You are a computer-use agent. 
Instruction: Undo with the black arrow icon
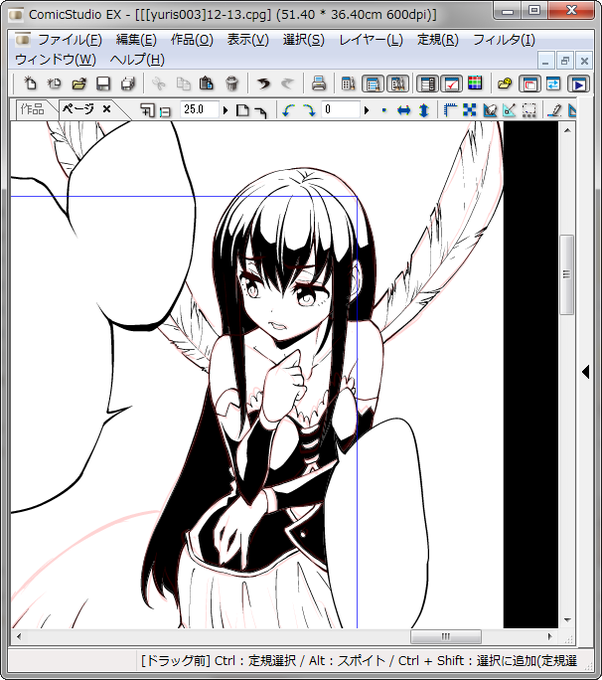coord(263,83)
